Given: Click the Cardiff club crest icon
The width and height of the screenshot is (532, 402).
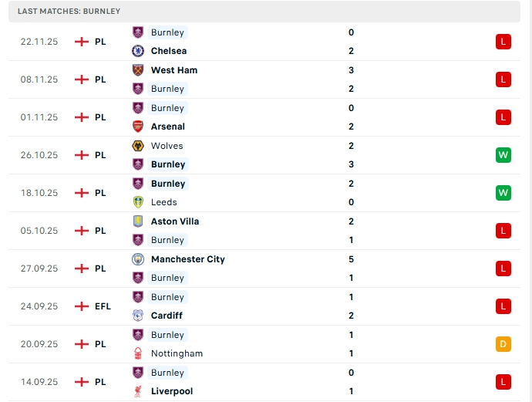Looking at the screenshot, I should coord(138,316).
